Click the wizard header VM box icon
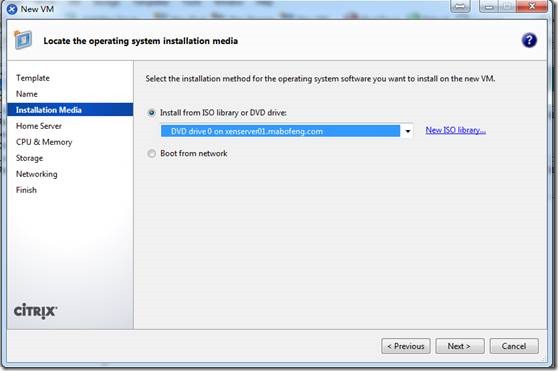Screen dimensions: 558x371 pos(23,40)
